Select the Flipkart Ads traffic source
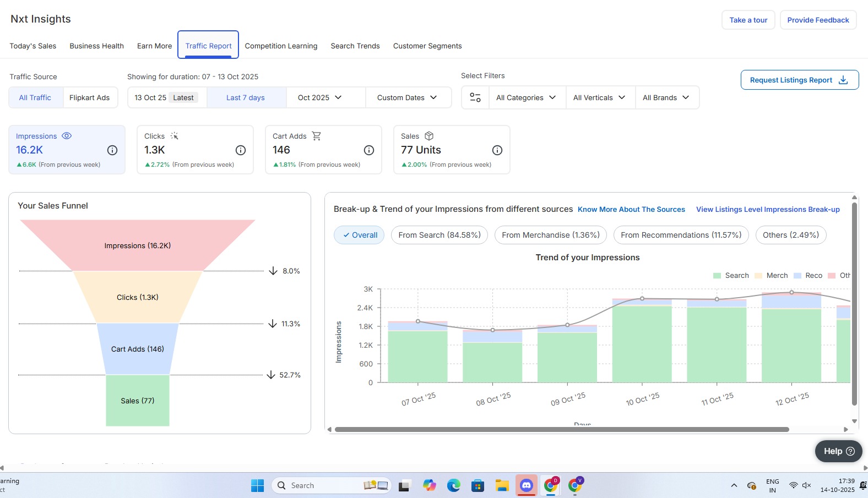The height and width of the screenshot is (498, 868). pos(89,97)
